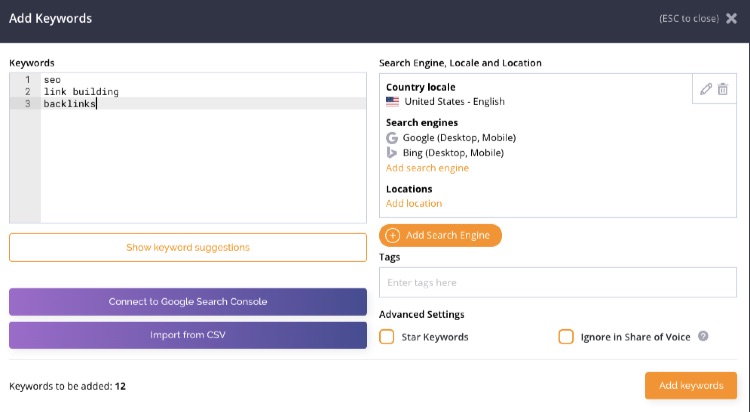Edit the country locale with pencil icon
The width and height of the screenshot is (750, 412).
(x=706, y=89)
